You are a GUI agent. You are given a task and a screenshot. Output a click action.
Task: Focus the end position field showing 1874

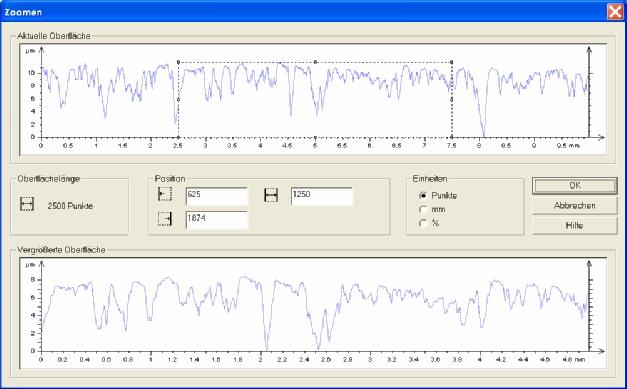[217, 220]
